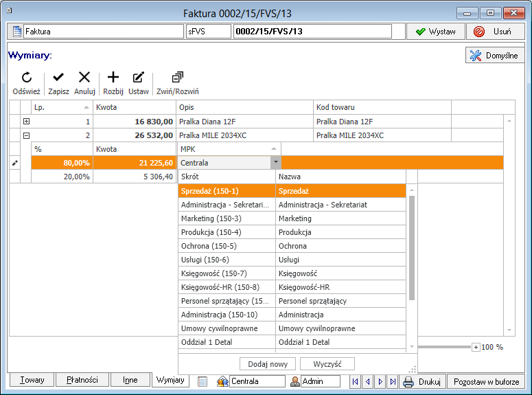The height and width of the screenshot is (395, 532).
Task: Switch to the Towary tab
Action: tap(32, 380)
